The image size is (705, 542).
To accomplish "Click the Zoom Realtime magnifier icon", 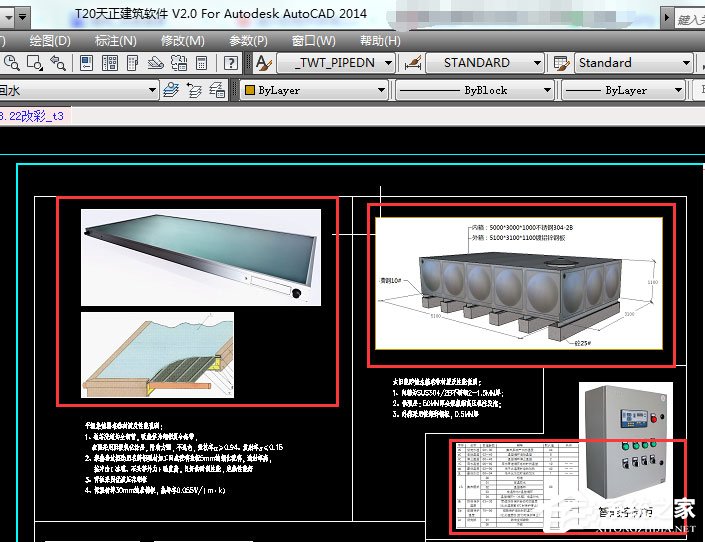I will pyautogui.click(x=11, y=63).
